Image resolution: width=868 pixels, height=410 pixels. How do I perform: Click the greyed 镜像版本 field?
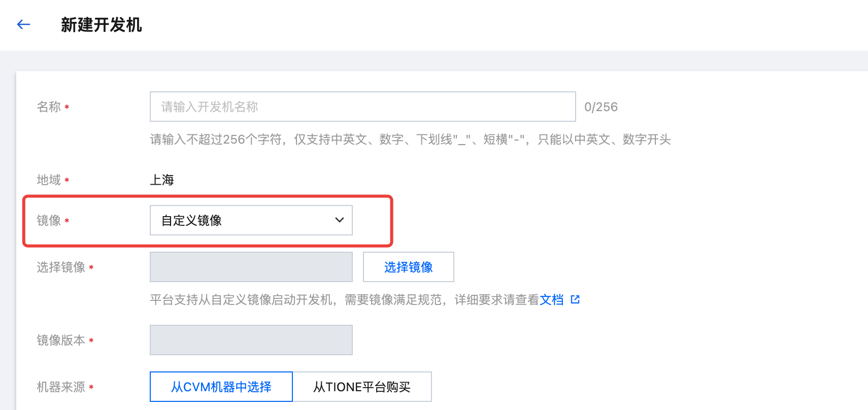[x=251, y=340]
